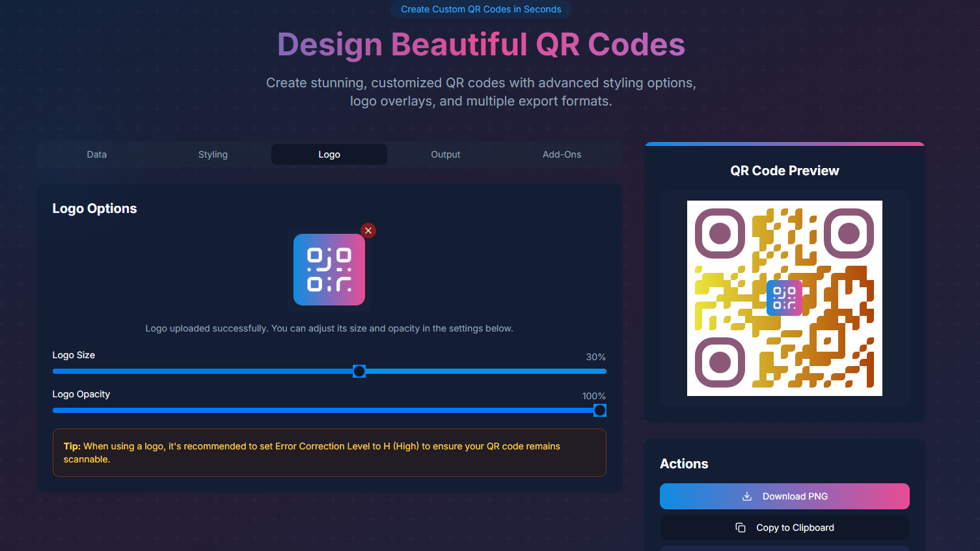Click the 'Actions' heading
Viewport: 980px width, 551px height.
click(684, 464)
